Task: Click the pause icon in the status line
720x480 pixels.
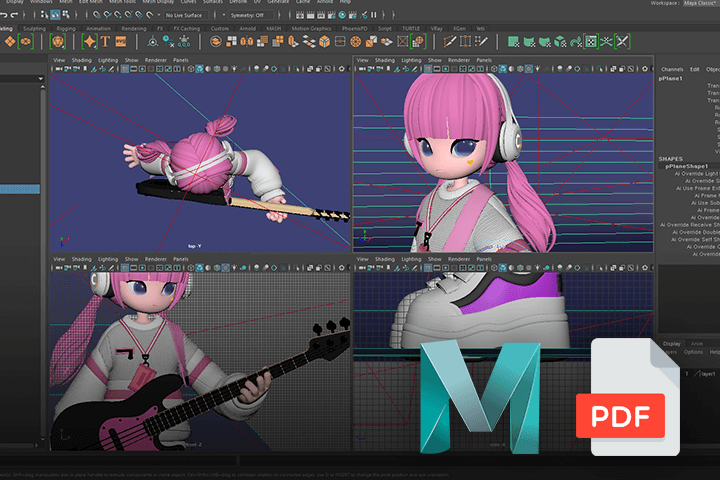Action: pyautogui.click(x=374, y=15)
